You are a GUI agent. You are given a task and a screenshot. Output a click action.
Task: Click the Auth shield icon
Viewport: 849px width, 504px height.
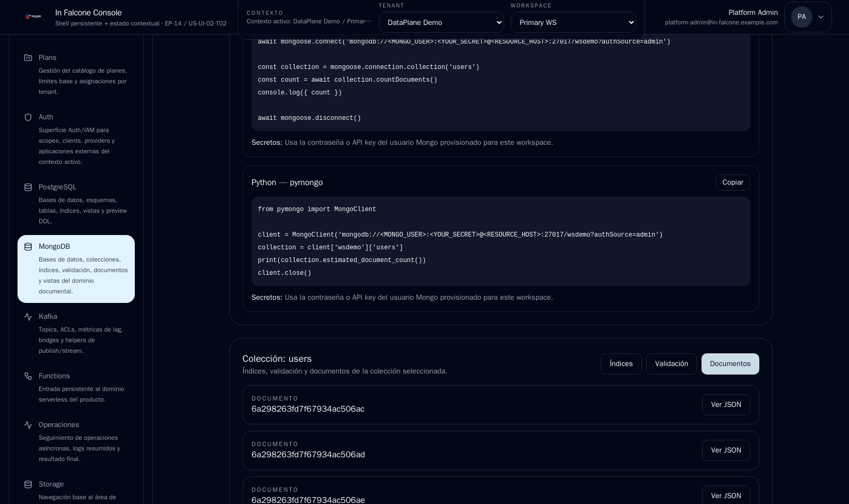click(x=28, y=117)
